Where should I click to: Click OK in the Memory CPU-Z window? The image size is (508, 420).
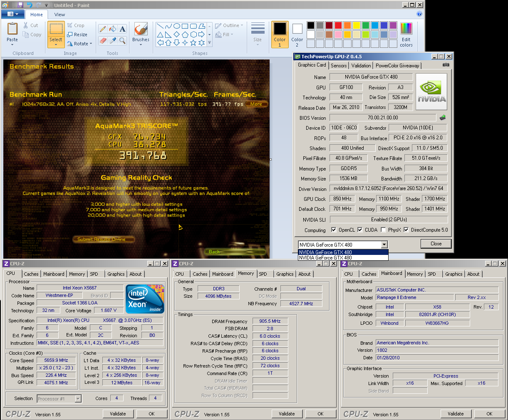(320, 414)
